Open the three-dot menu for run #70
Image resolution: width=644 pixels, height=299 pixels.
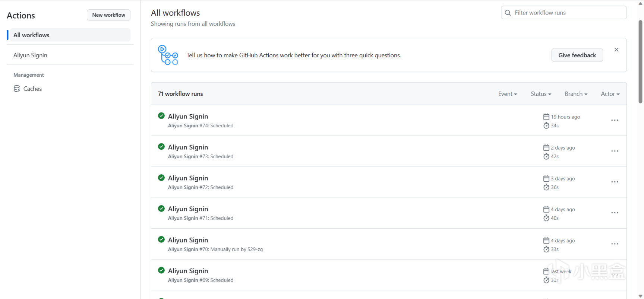[615, 244]
